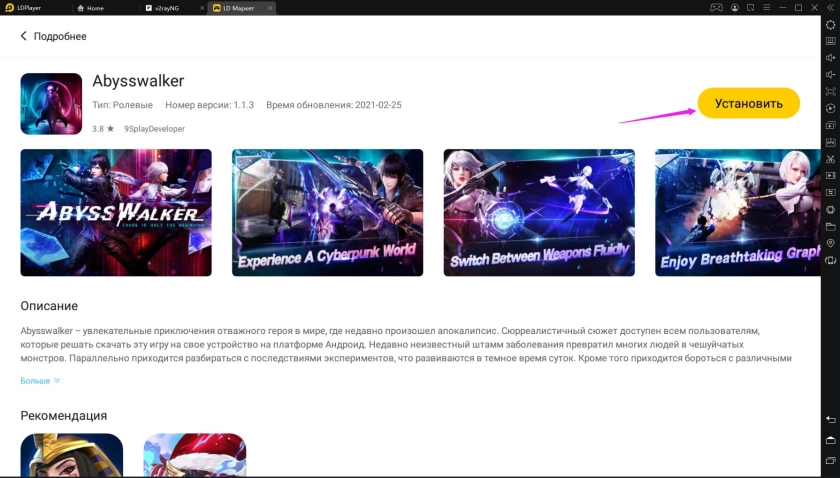Expand description with Больше link
This screenshot has width=840, height=478.
40,381
